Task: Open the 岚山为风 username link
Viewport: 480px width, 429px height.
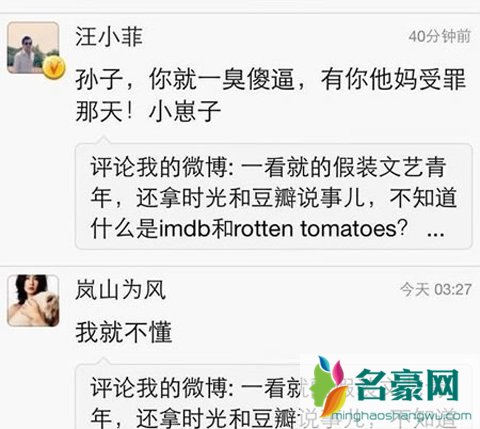Action: coord(120,290)
